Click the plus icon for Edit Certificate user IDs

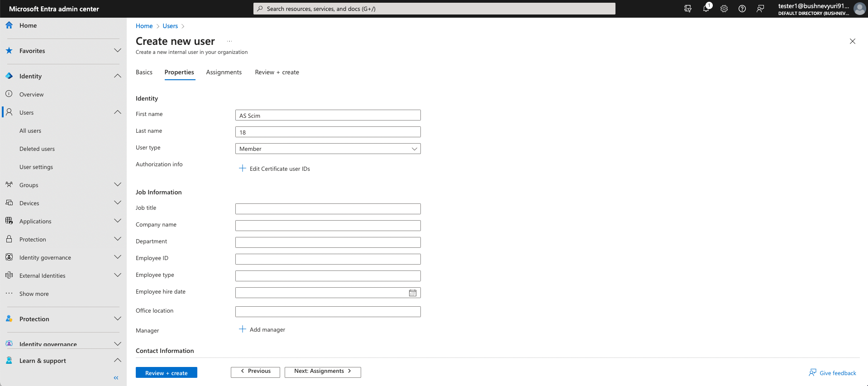[243, 169]
